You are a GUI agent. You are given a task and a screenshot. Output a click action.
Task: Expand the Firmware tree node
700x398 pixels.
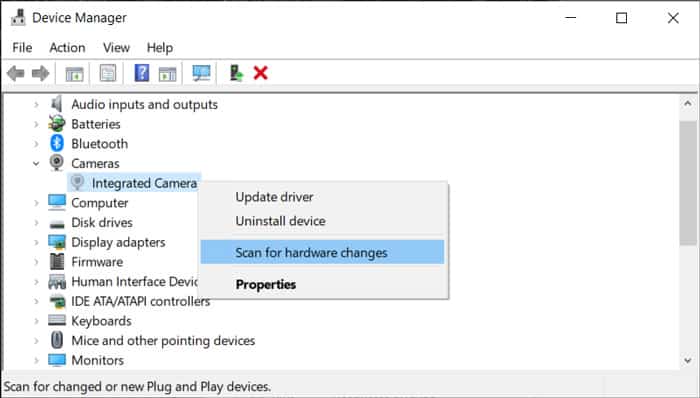point(37,261)
